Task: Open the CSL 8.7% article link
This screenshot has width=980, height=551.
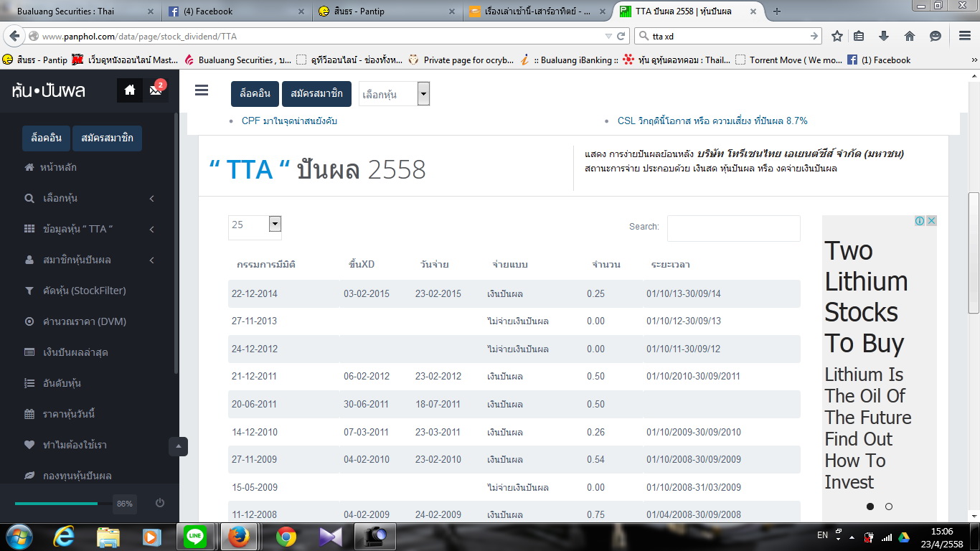Action: click(712, 121)
